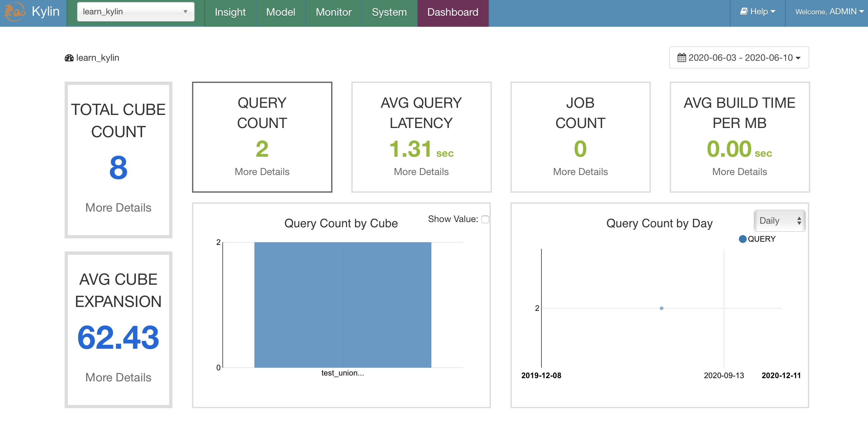Click the QUERY legend circle
This screenshot has width=868, height=433.
point(742,239)
